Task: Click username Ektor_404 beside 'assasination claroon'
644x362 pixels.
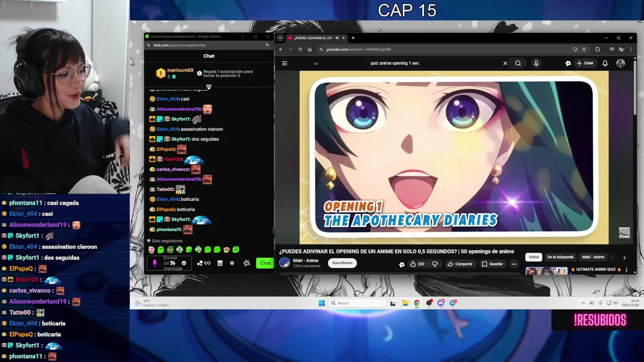Action: (168, 129)
